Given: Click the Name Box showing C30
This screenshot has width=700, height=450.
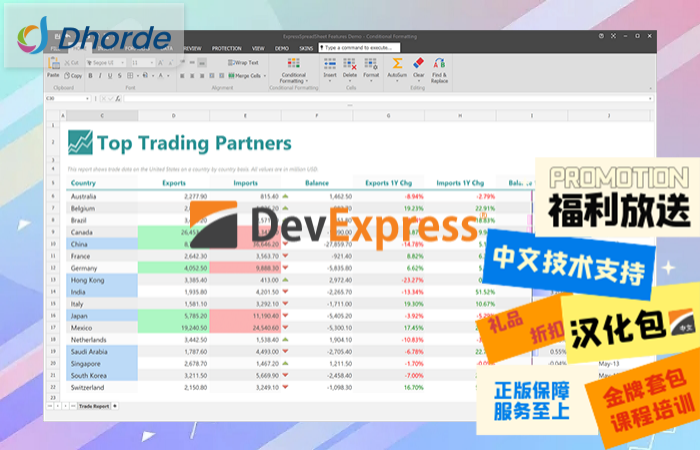Looking at the screenshot, I should pyautogui.click(x=65, y=99).
